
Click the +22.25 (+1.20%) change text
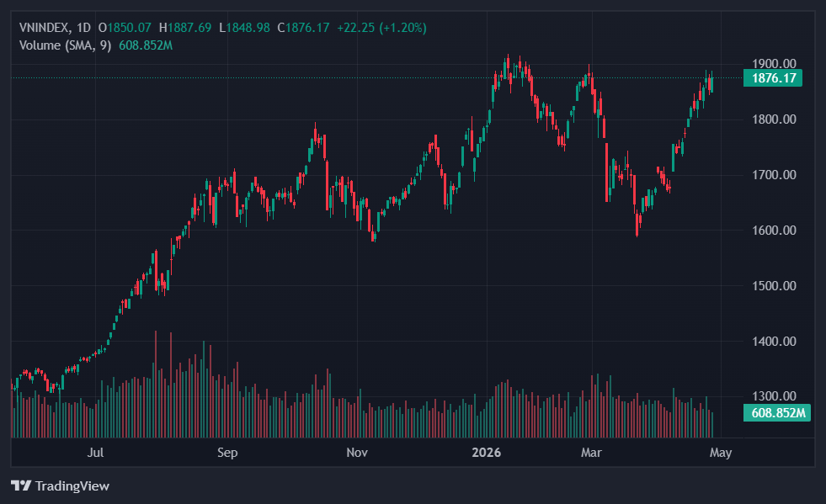tap(381, 28)
